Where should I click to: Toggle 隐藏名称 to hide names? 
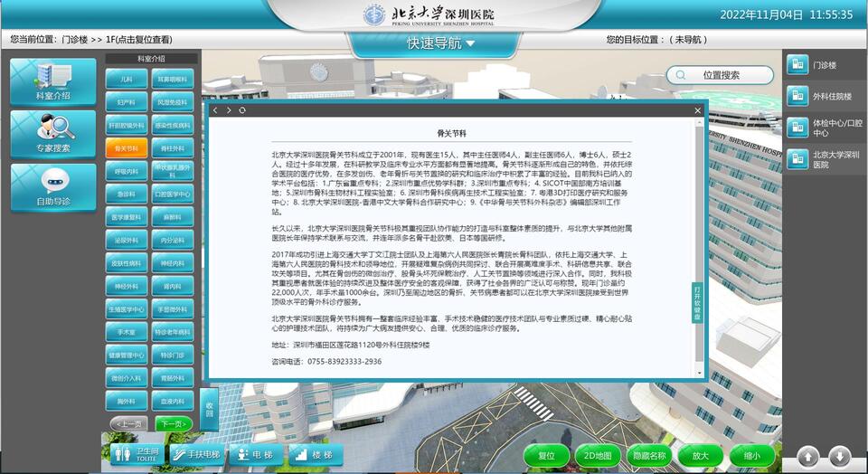(x=649, y=456)
